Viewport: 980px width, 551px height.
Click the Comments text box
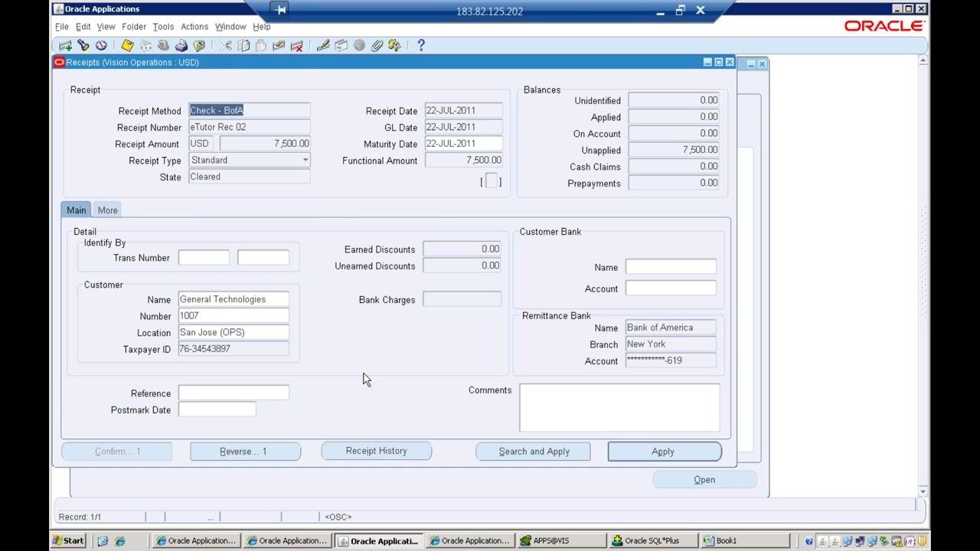pyautogui.click(x=619, y=408)
